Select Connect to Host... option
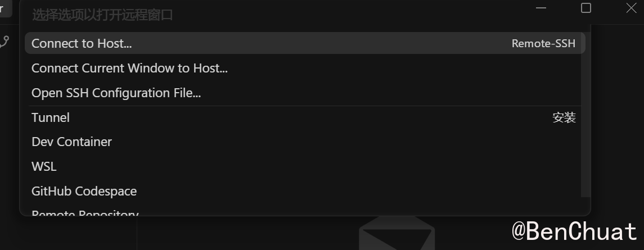Viewport: 644px width, 250px height. pyautogui.click(x=82, y=43)
